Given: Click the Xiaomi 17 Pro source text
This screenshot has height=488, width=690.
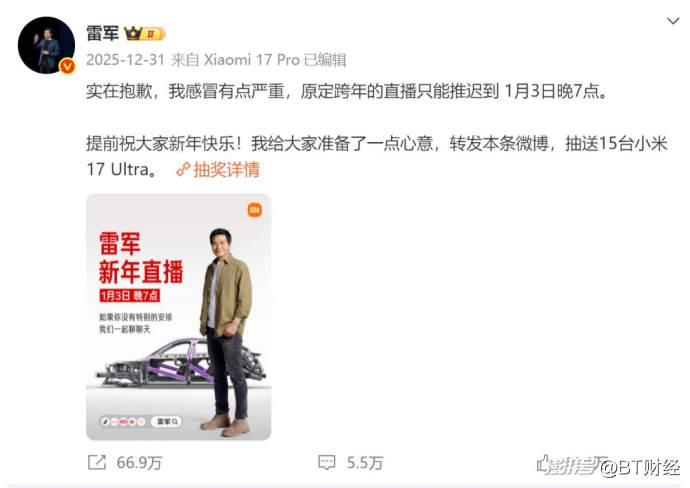Looking at the screenshot, I should tap(252, 60).
